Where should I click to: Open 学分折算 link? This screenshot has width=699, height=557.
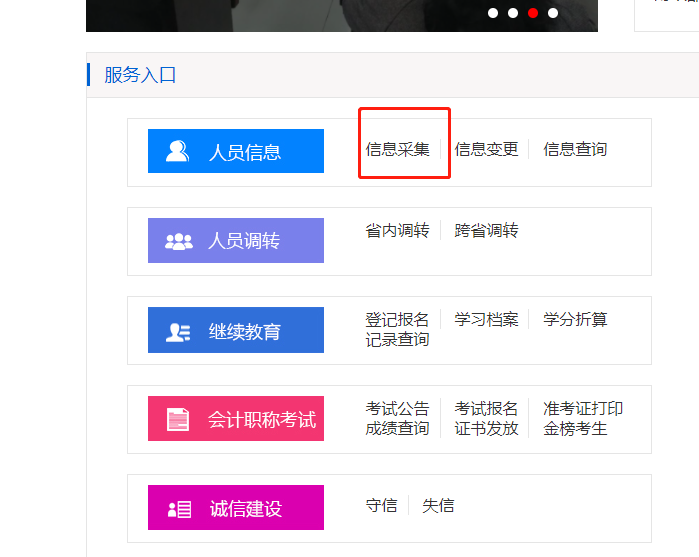coord(575,319)
